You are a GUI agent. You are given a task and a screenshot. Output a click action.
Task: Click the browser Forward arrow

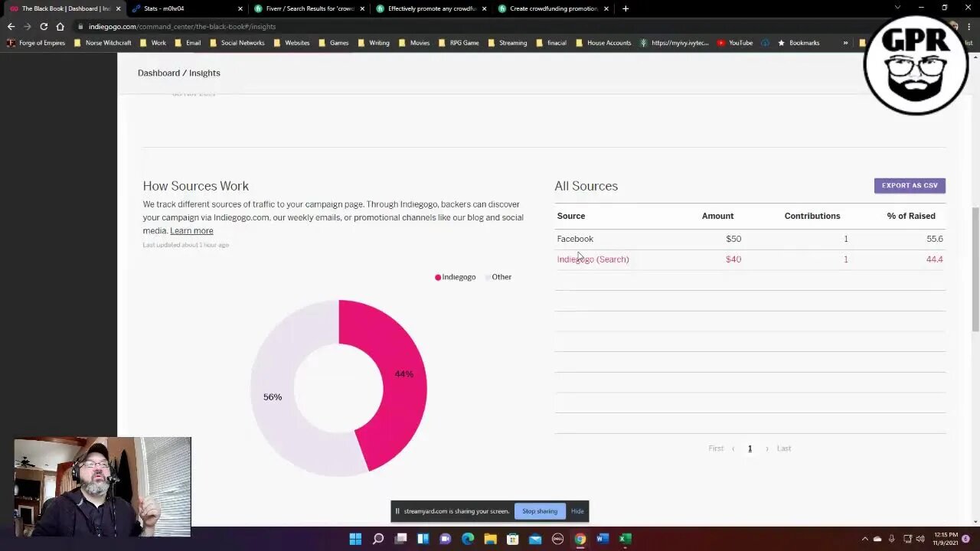click(x=27, y=26)
